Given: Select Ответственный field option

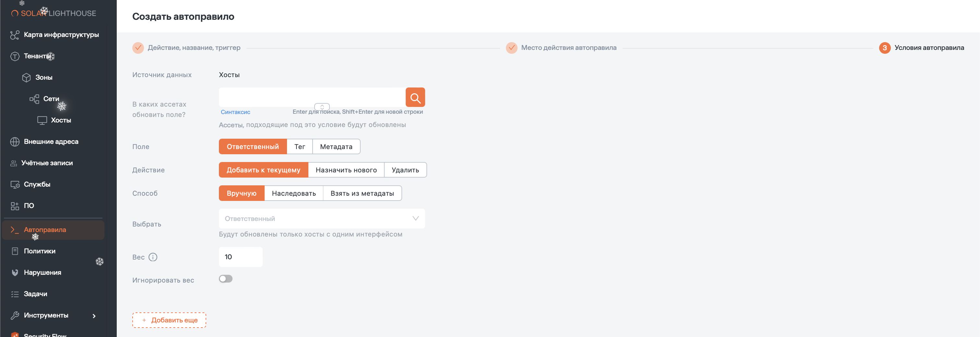Looking at the screenshot, I should click(253, 147).
